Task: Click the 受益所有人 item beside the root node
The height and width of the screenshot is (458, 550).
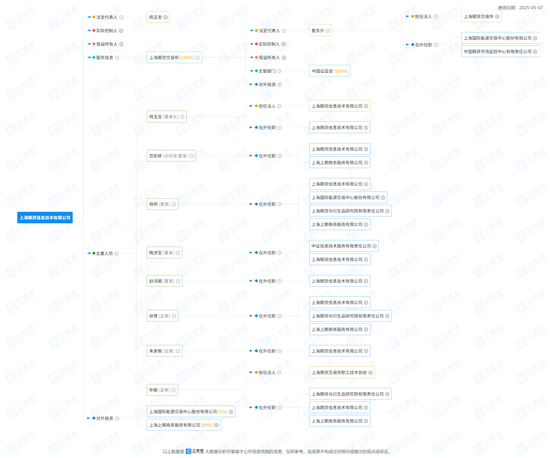Action: (x=107, y=44)
